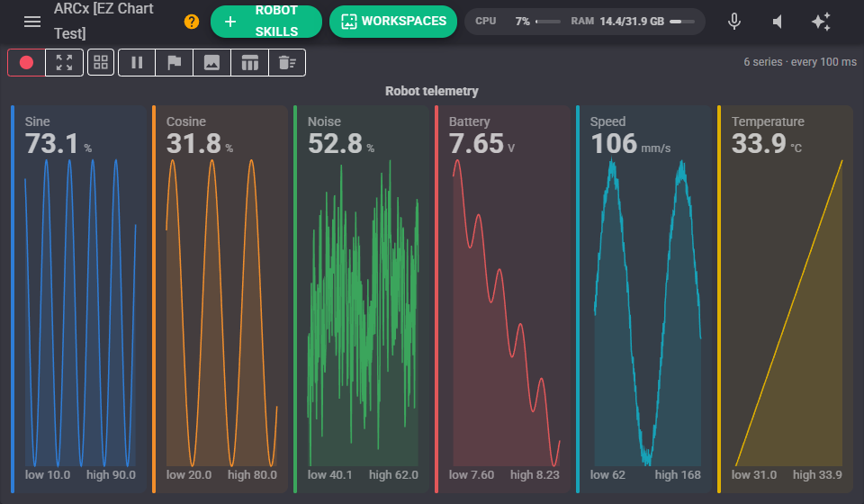
Task: Add a flag marker to the chart
Action: point(175,62)
